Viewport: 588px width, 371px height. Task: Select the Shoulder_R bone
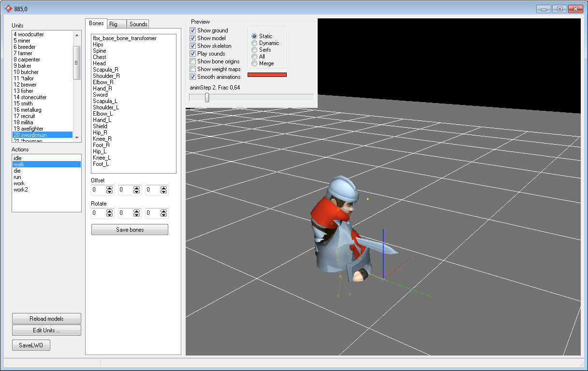click(133, 76)
